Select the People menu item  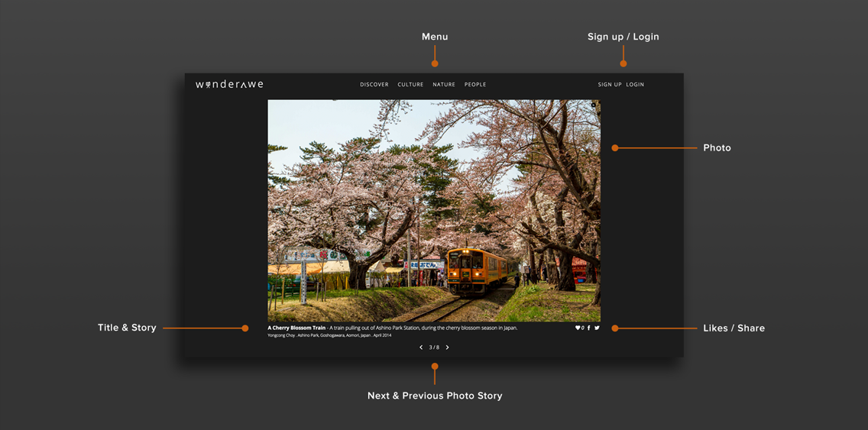pyautogui.click(x=475, y=85)
